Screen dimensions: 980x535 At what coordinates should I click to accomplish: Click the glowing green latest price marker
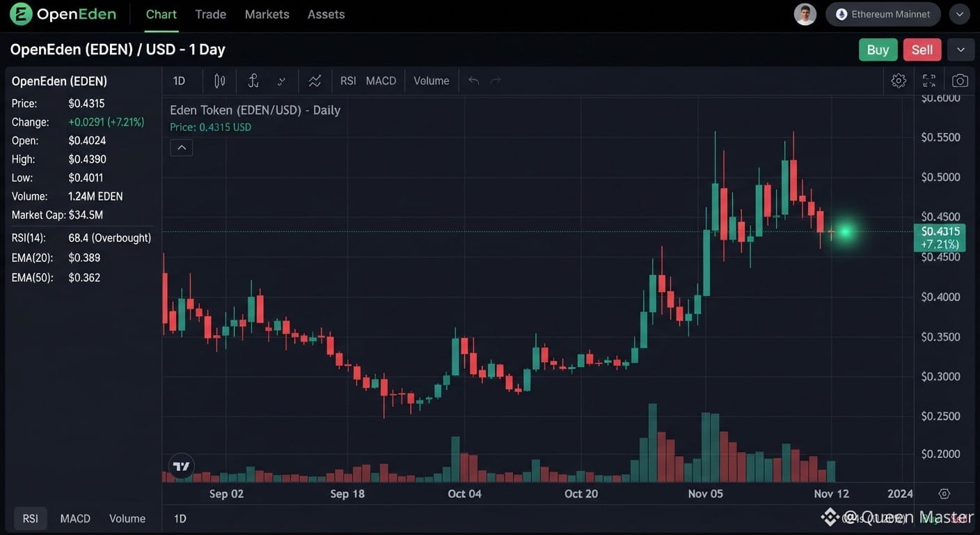click(845, 231)
